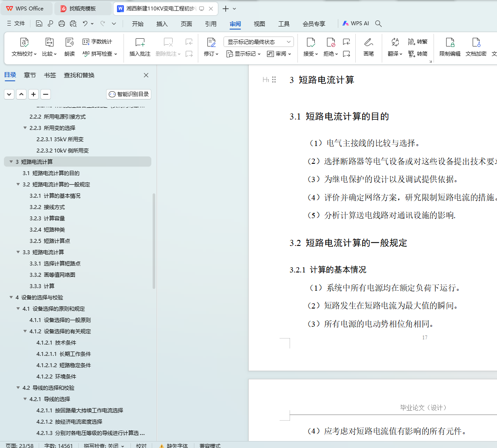Screen dimensions: 497x448
Task: Collapse-all down arrow button in outline pane
Action: [x=9, y=94]
